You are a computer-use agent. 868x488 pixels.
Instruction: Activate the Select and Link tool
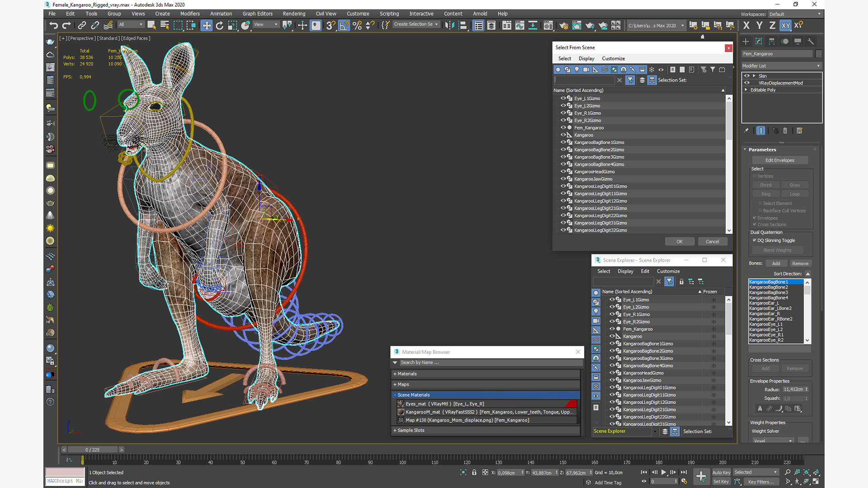(x=82, y=25)
